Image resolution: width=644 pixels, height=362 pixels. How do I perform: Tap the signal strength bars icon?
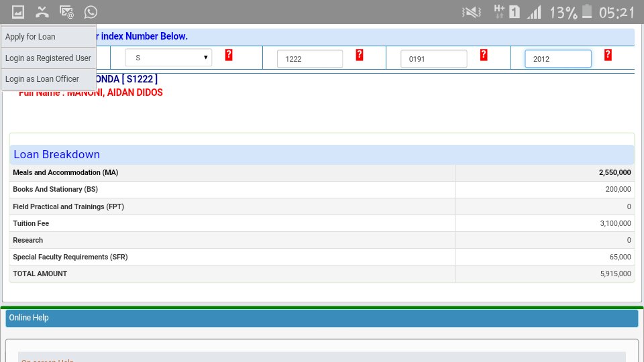point(535,12)
